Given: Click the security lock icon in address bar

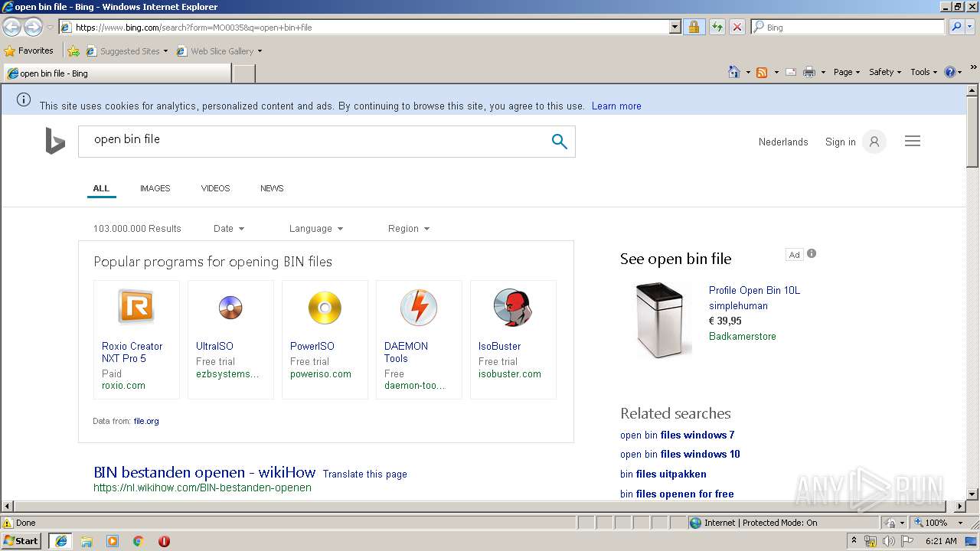Looking at the screenshot, I should pos(694,27).
